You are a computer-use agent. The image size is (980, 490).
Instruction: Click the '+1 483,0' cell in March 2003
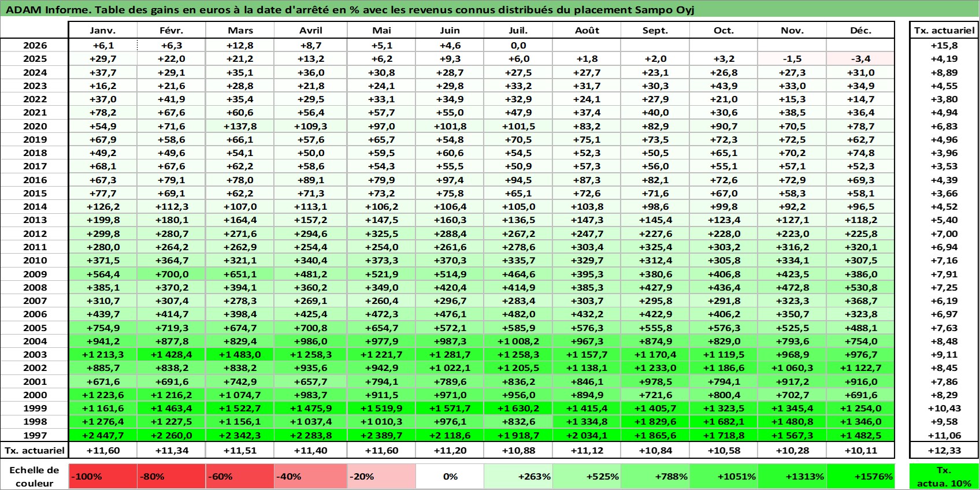[x=240, y=354]
